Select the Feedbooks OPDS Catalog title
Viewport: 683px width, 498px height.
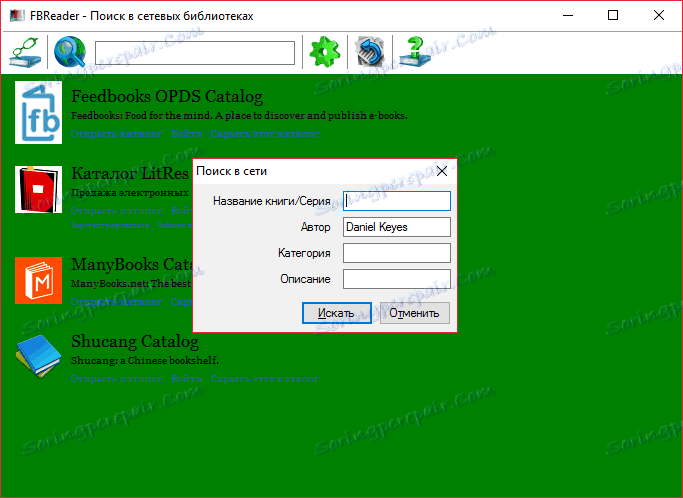tap(167, 96)
